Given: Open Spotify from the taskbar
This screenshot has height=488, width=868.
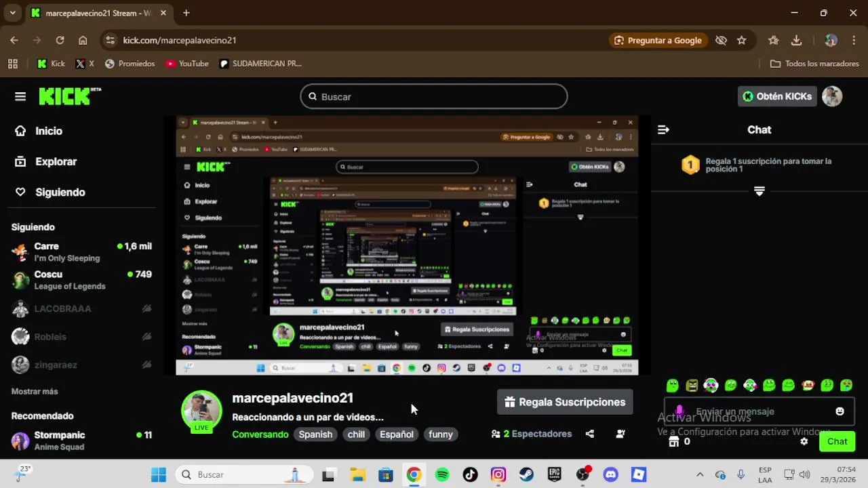Looking at the screenshot, I should click(442, 474).
